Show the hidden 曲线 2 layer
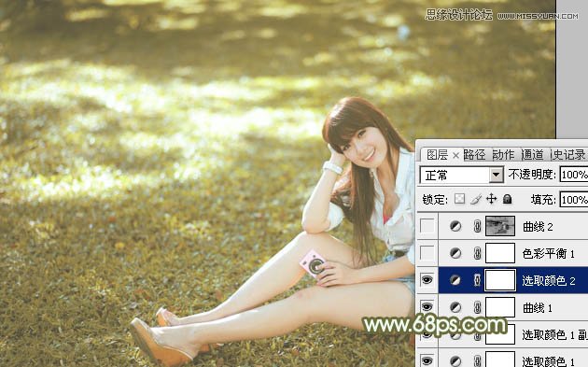This screenshot has height=367, width=588. (x=427, y=226)
